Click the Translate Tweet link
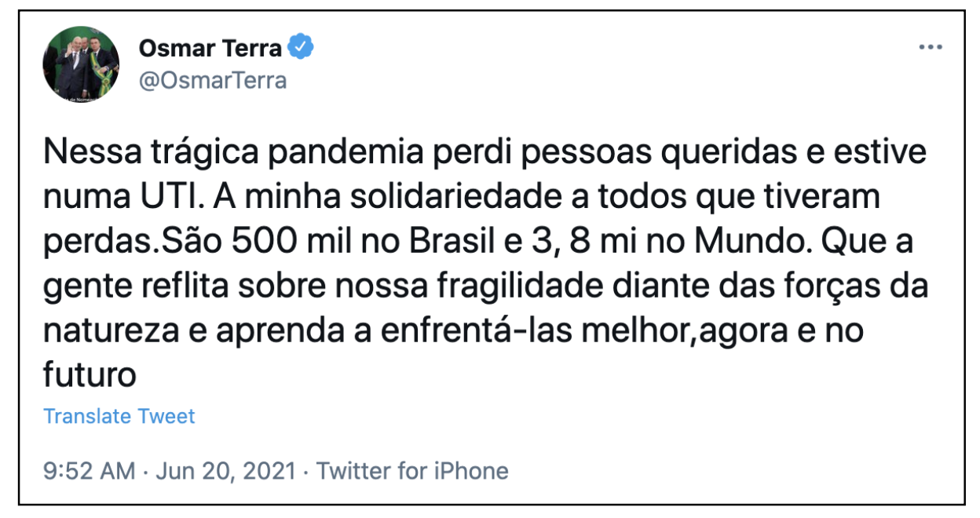 coord(119,416)
